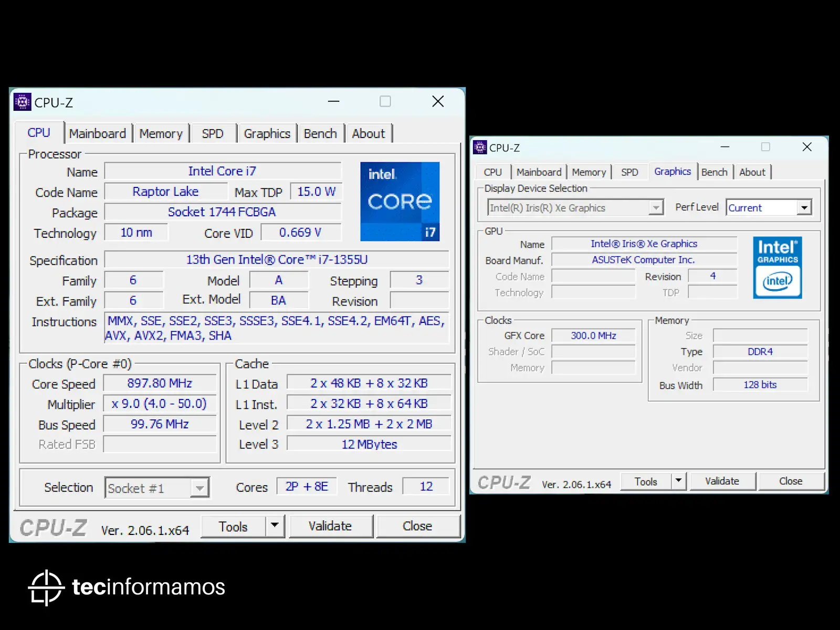The width and height of the screenshot is (840, 630).
Task: Click the Bus Speed value "99.76 MHz"
Action: [160, 424]
